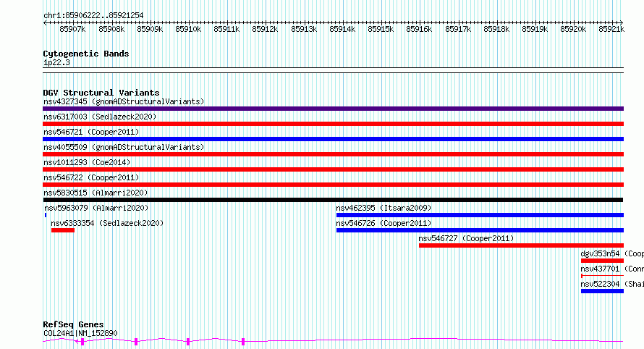Click the 85914k ruler position
This screenshot has height=349, width=644.
pyautogui.click(x=342, y=29)
